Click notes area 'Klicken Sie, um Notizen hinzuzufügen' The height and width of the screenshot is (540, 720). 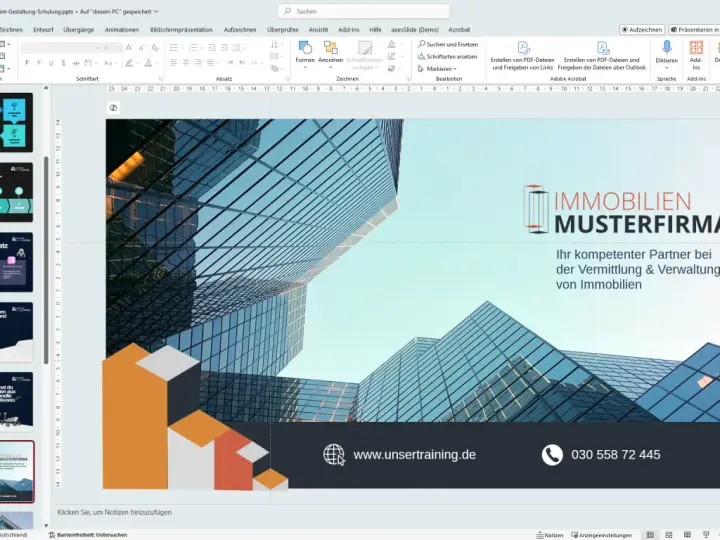coord(114,512)
